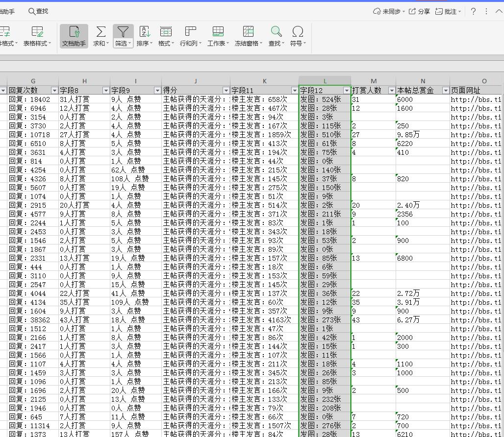
Task: Click the 批注 comments button
Action: click(x=448, y=11)
